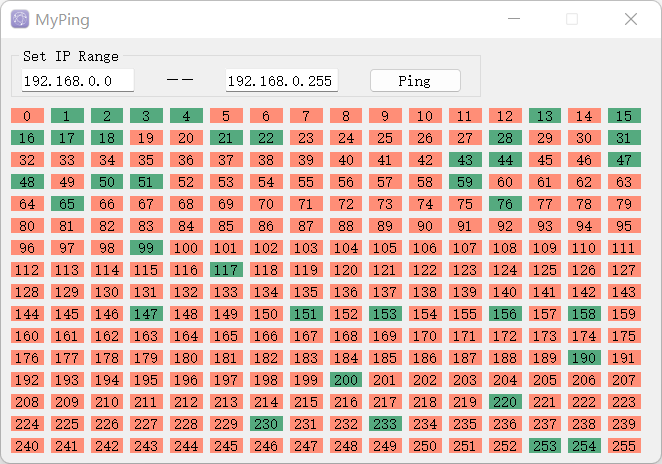Select the red host cell 175

point(624,336)
